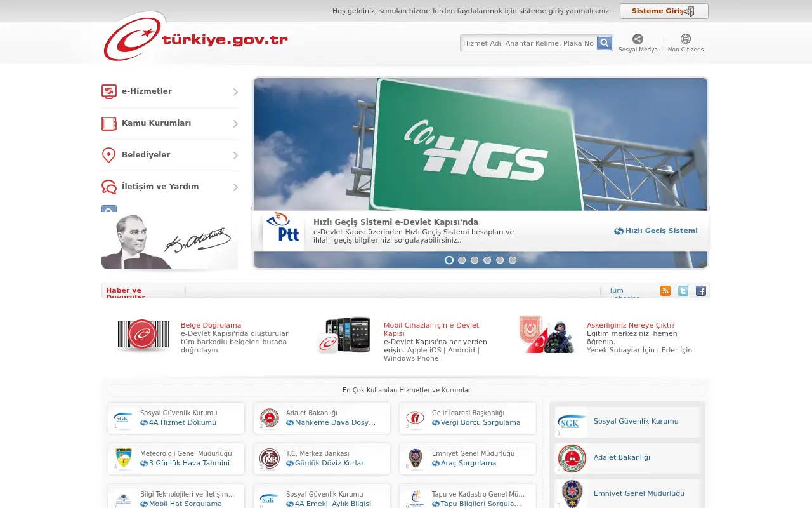Select the fourth carousel slide dot
812x508 pixels.
487,260
